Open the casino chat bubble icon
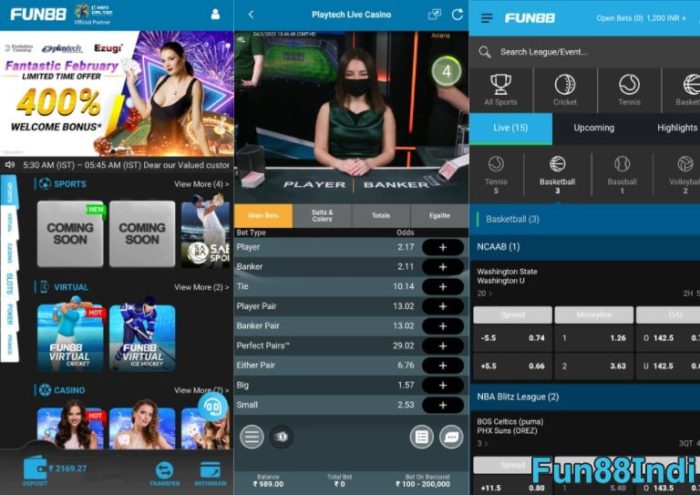Image resolution: width=700 pixels, height=495 pixels. pyautogui.click(x=451, y=437)
